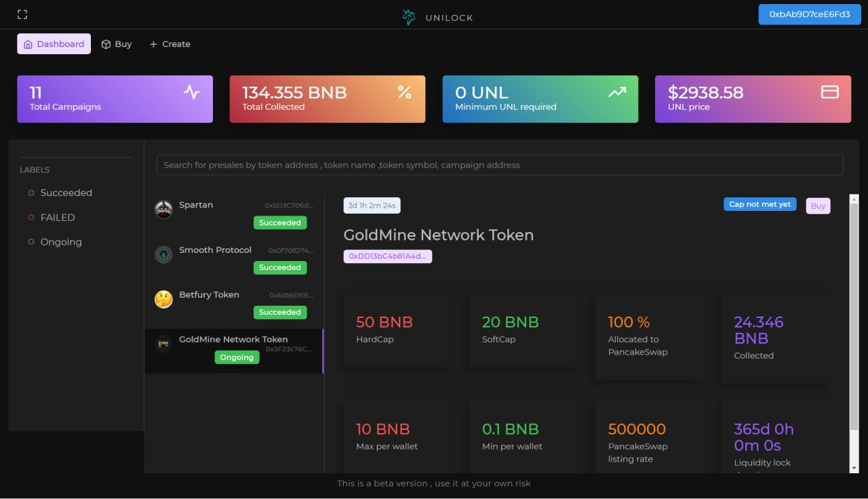Click the GoldMine Network Token heading
This screenshot has width=868, height=499.
pos(439,235)
